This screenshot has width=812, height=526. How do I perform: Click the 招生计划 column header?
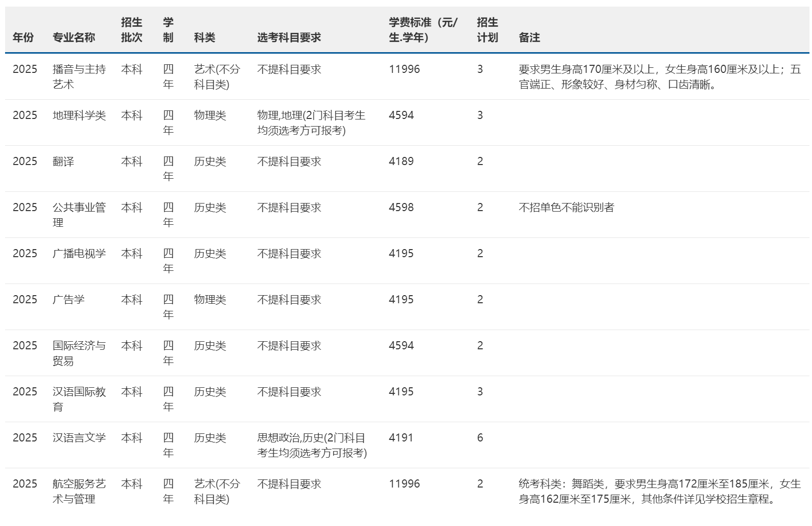click(487, 30)
